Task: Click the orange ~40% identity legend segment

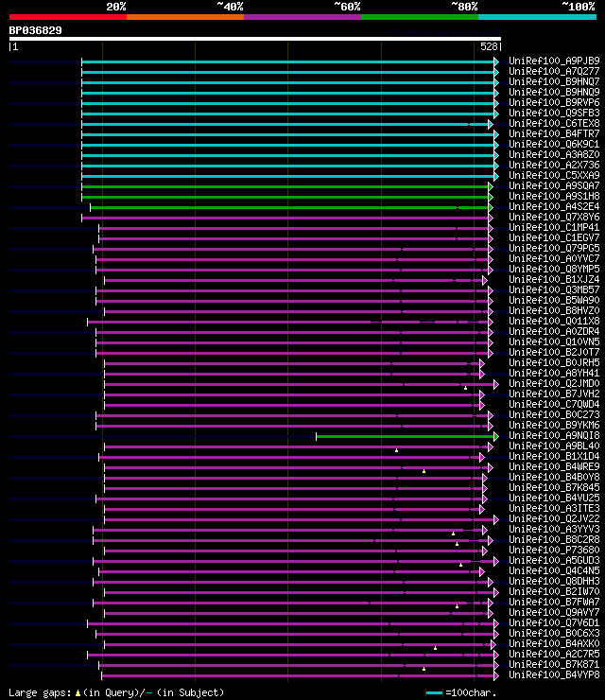Action: pos(185,17)
